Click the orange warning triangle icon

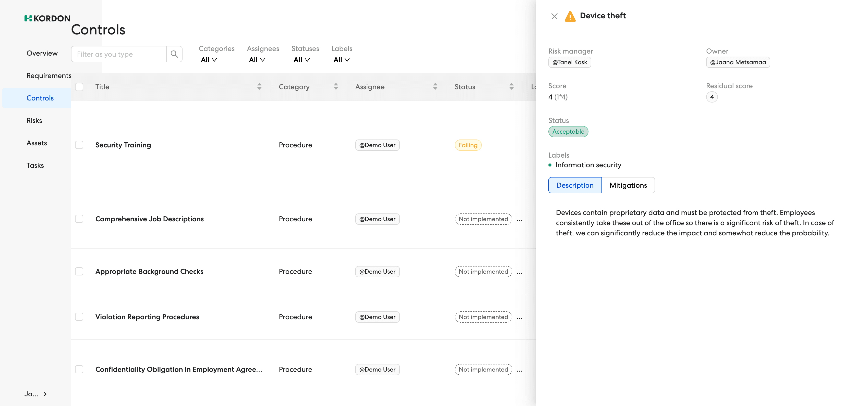pos(570,16)
